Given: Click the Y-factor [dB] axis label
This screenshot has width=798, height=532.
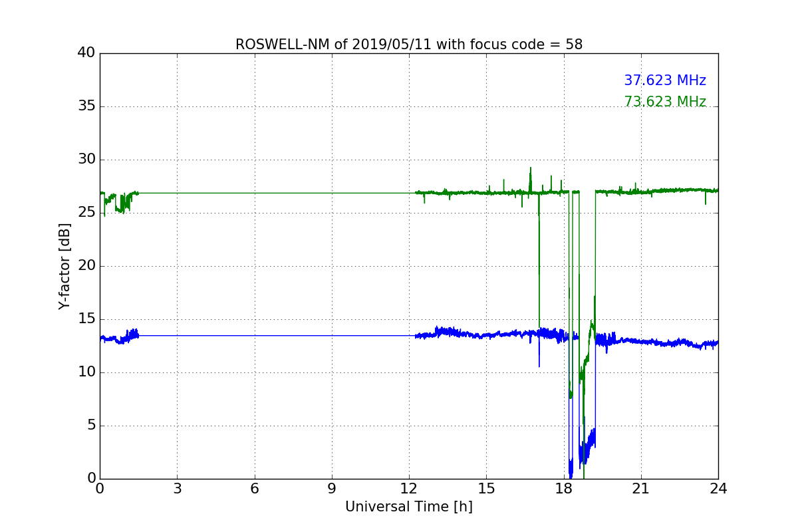Looking at the screenshot, I should click(65, 266).
